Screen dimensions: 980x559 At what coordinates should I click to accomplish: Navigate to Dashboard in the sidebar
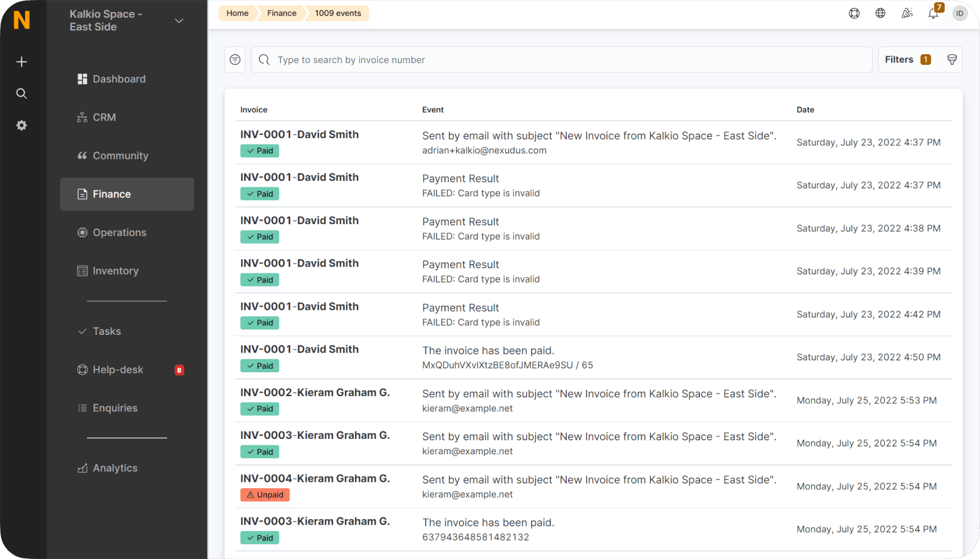click(x=119, y=78)
